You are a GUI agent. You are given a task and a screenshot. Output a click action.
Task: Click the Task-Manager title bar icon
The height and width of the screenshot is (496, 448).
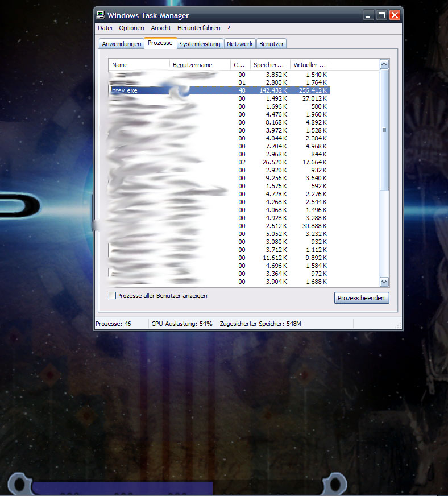[x=101, y=15]
